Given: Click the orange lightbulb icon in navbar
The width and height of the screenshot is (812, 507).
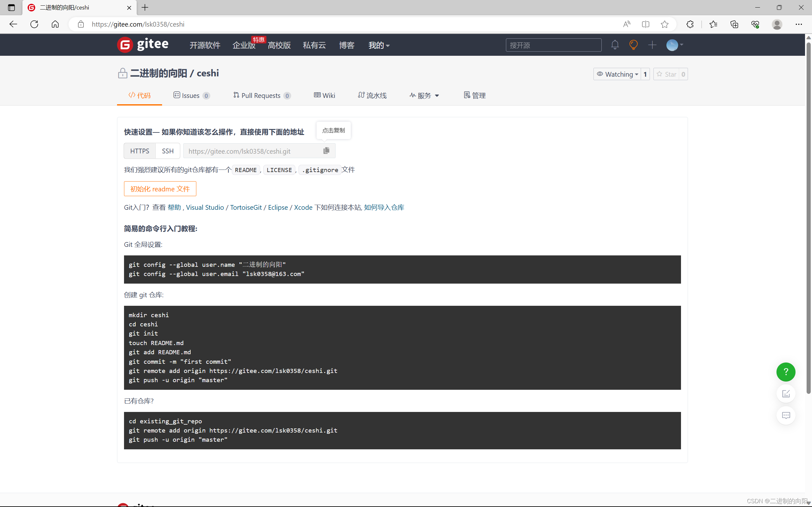Looking at the screenshot, I should [633, 45].
